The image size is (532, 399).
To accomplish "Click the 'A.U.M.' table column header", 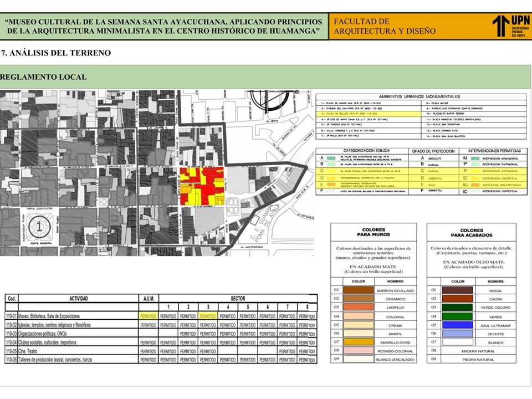I will [149, 299].
